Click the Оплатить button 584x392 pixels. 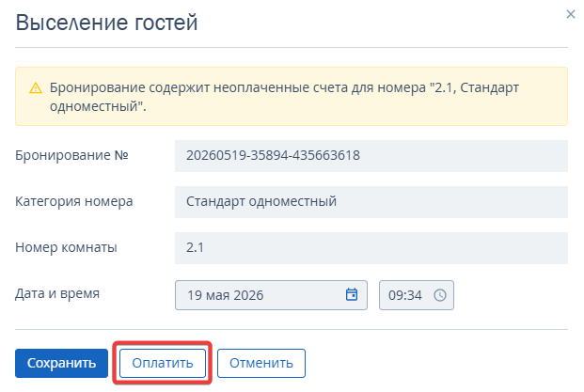(163, 363)
